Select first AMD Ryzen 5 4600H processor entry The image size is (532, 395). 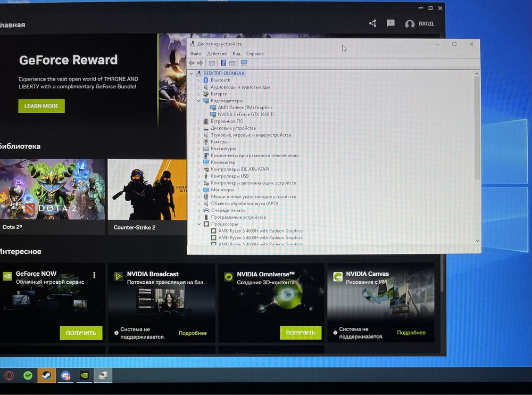click(x=261, y=231)
